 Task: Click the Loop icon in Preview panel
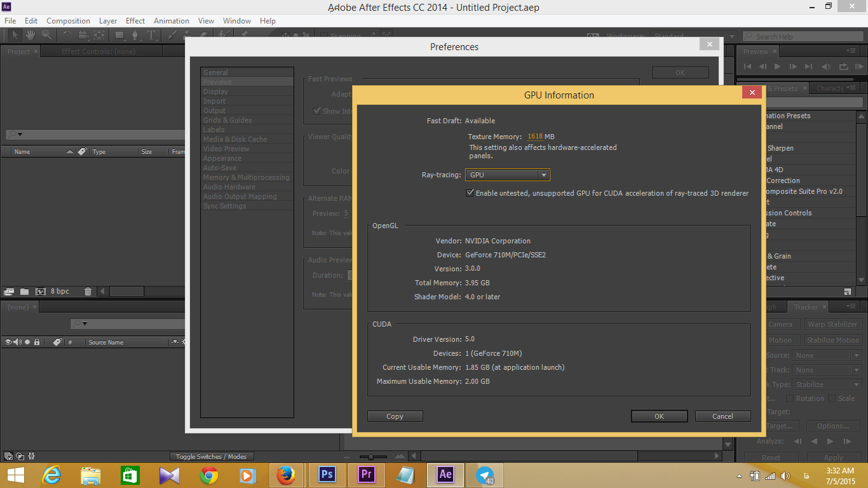[843, 66]
